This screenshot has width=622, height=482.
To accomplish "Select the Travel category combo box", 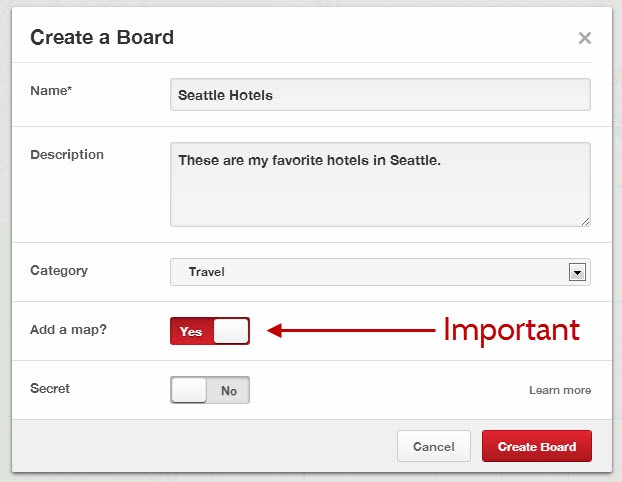I will pyautogui.click(x=380, y=272).
